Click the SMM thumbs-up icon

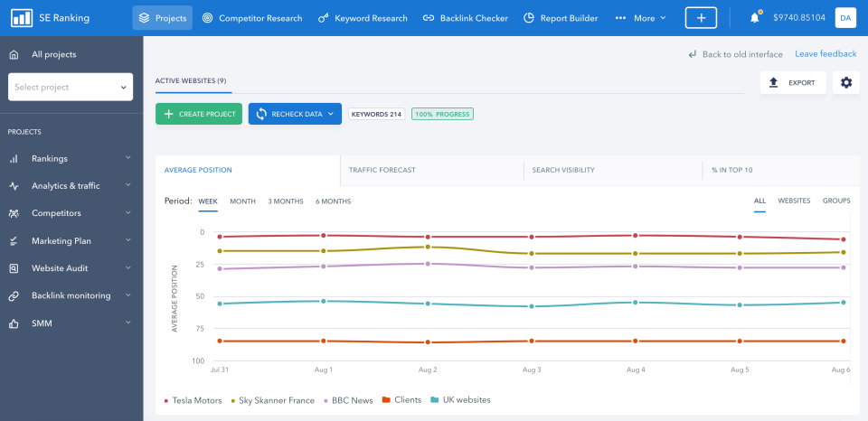(x=14, y=323)
